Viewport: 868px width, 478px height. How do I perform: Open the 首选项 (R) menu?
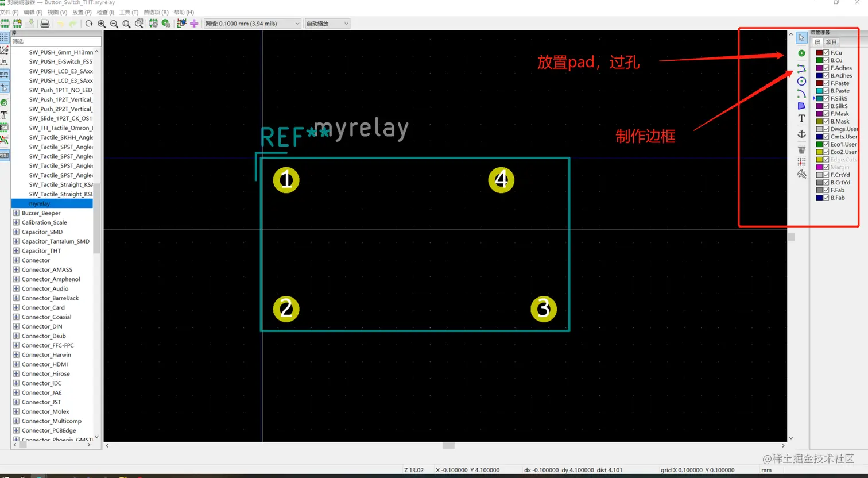point(156,12)
